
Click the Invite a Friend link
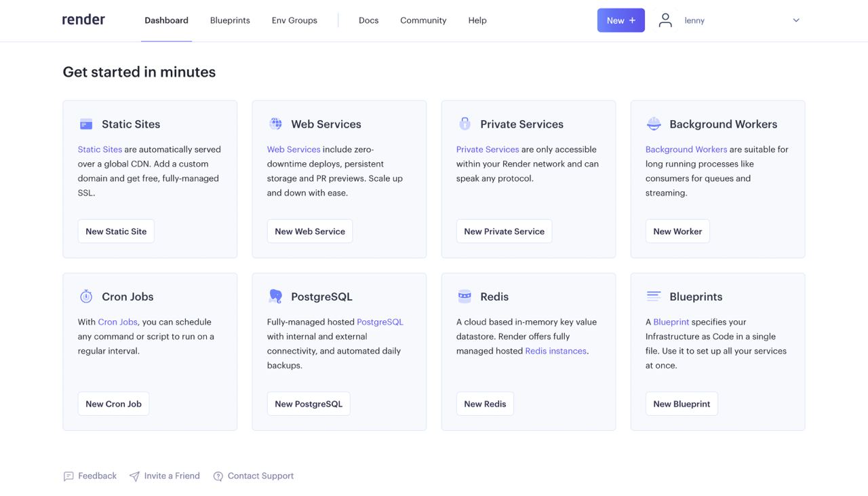click(x=172, y=476)
